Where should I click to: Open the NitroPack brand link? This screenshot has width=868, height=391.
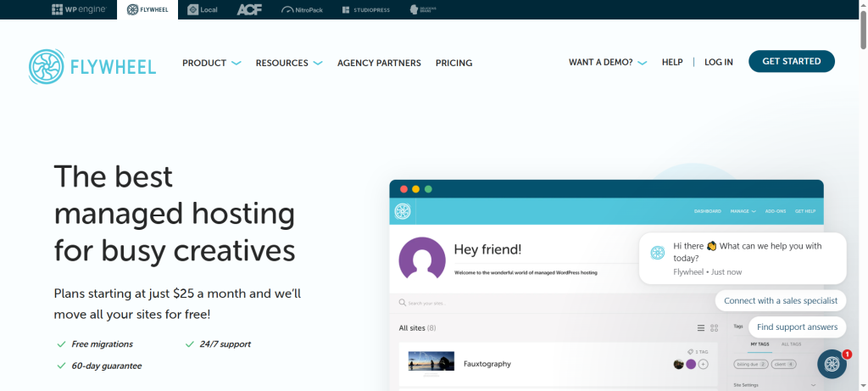coord(302,9)
